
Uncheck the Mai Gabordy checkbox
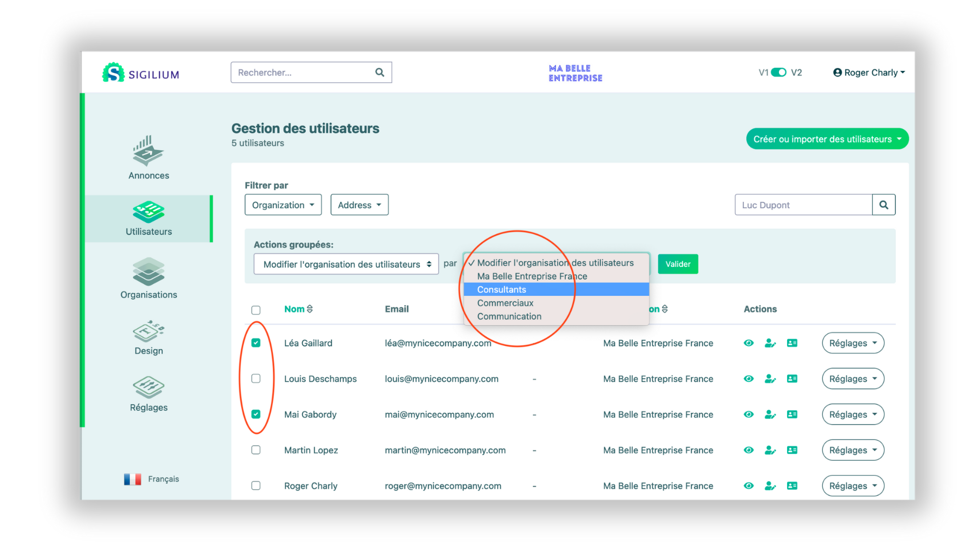pyautogui.click(x=256, y=414)
